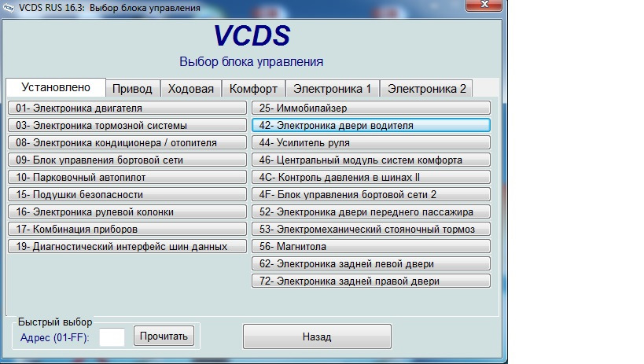Click the Назад button
This screenshot has width=644, height=364.
point(317,336)
